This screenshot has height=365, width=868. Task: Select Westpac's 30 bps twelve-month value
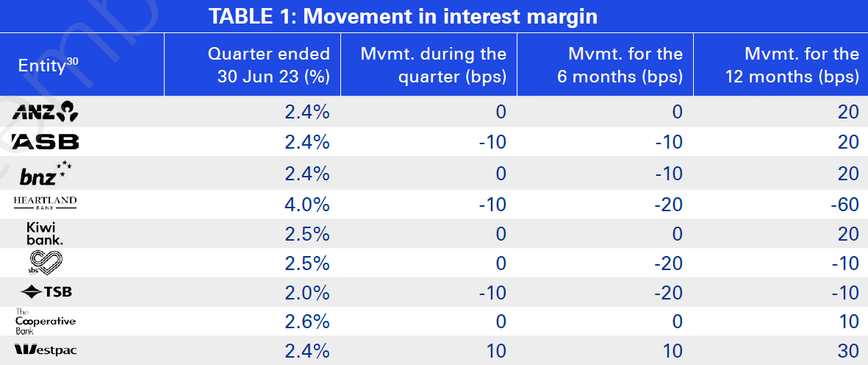point(848,351)
